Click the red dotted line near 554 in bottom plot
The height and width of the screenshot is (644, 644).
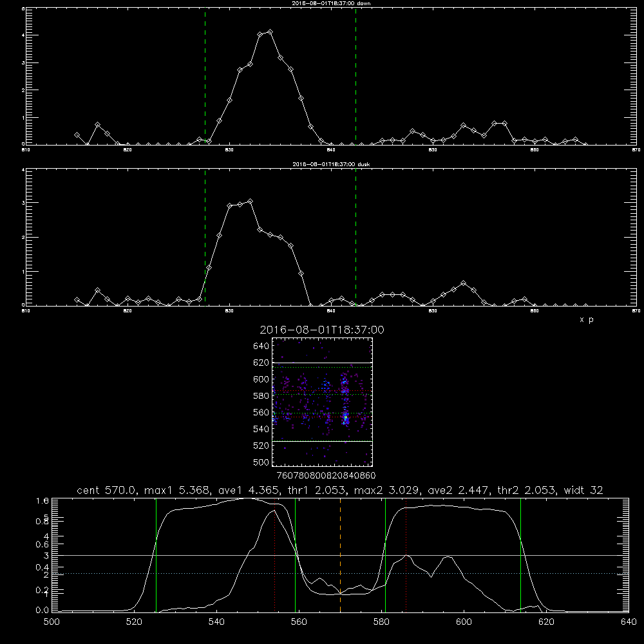coord(275,555)
